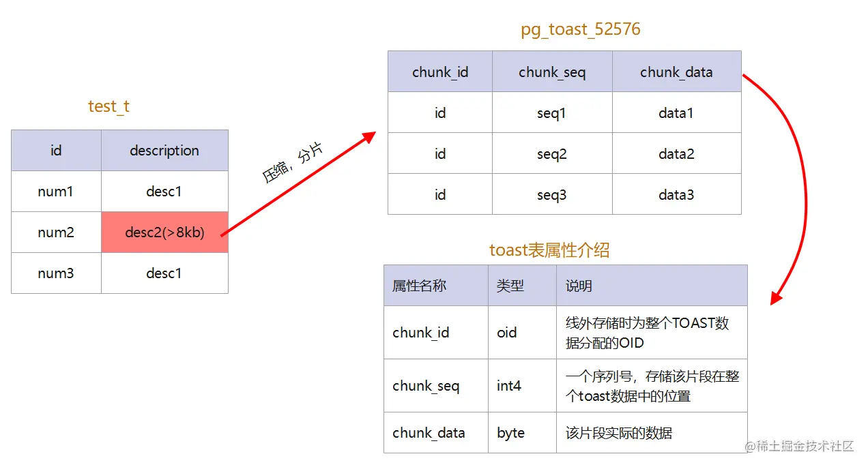Viewport: 868px width, 467px height.
Task: Click the 压缩，分片 label
Action: click(x=293, y=163)
